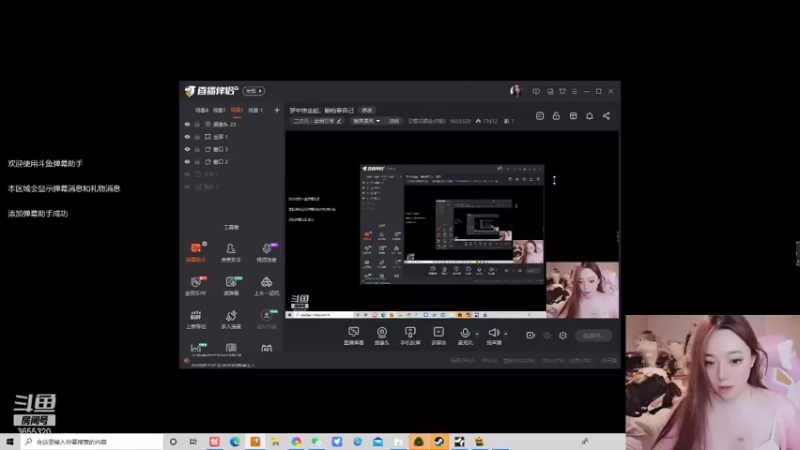Add a 摄像头 source from the bottom toolbar
The width and height of the screenshot is (800, 450).
(382, 336)
